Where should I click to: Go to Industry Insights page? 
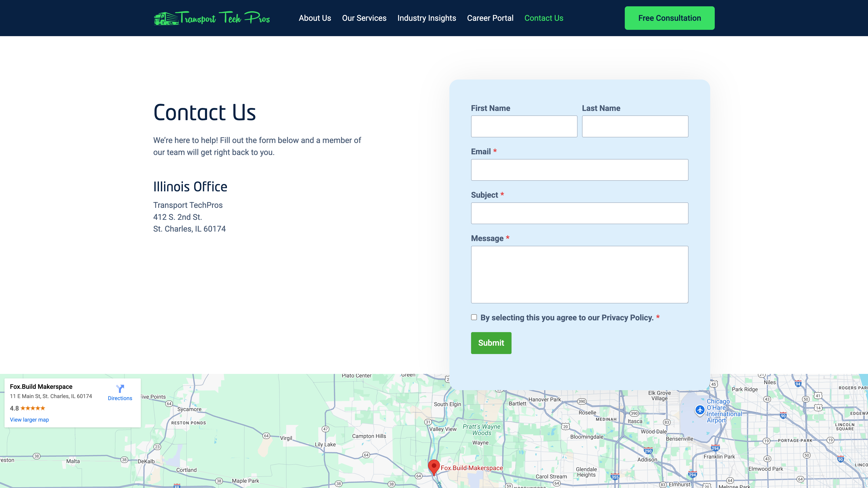pos(427,18)
